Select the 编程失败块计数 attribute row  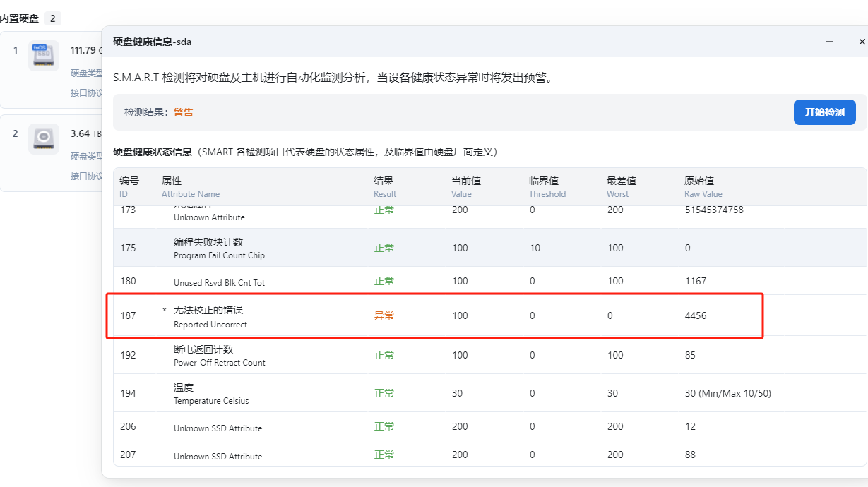(x=489, y=248)
